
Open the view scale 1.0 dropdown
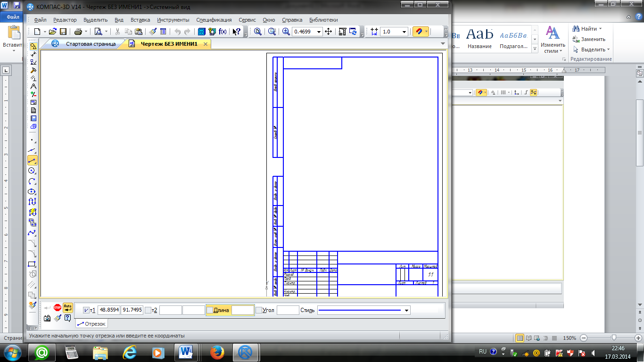pos(405,32)
